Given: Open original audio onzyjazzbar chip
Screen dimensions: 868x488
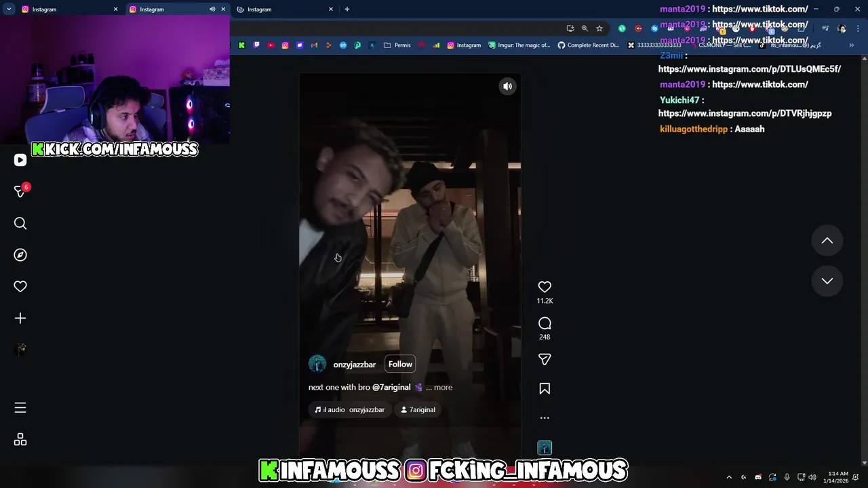Looking at the screenshot, I should [x=350, y=409].
